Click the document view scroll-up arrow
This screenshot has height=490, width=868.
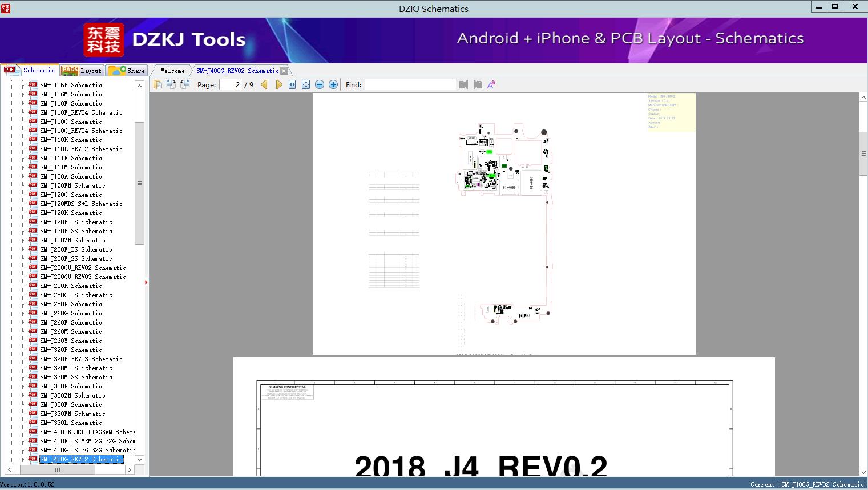(x=863, y=98)
